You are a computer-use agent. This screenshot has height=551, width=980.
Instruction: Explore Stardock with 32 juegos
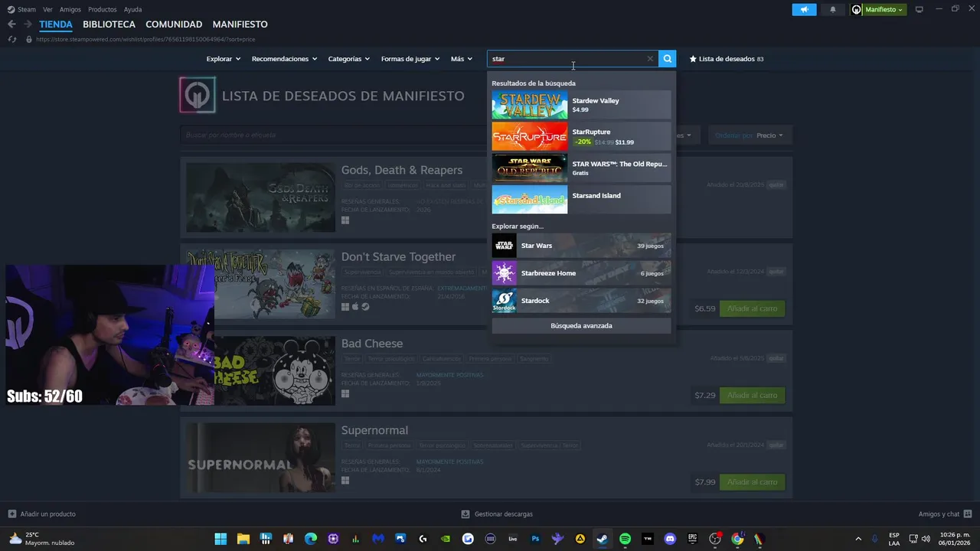pos(581,301)
